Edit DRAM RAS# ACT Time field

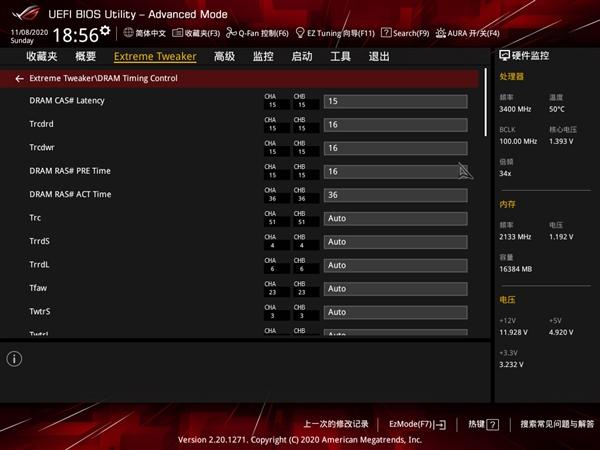click(x=396, y=195)
